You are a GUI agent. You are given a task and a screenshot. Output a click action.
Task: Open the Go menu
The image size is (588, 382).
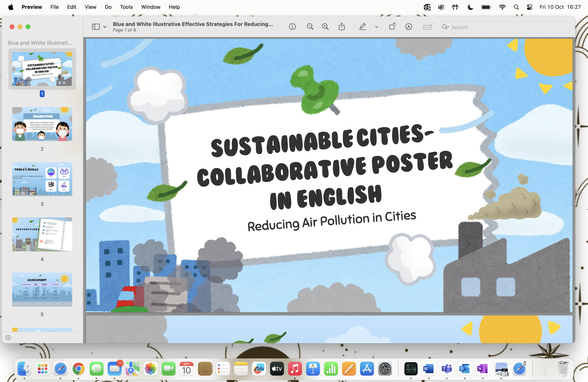(x=108, y=7)
